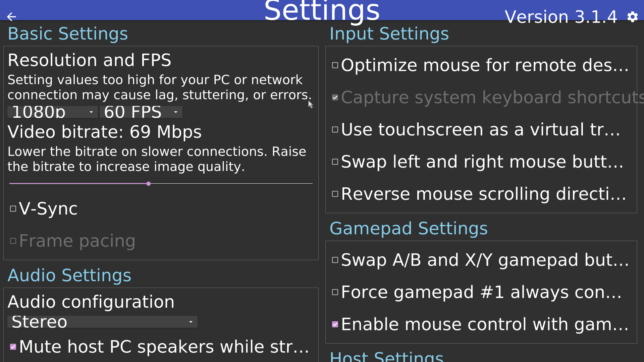Enable Reverse mouse scrolling direction
The image size is (644, 362).
pos(335,194)
